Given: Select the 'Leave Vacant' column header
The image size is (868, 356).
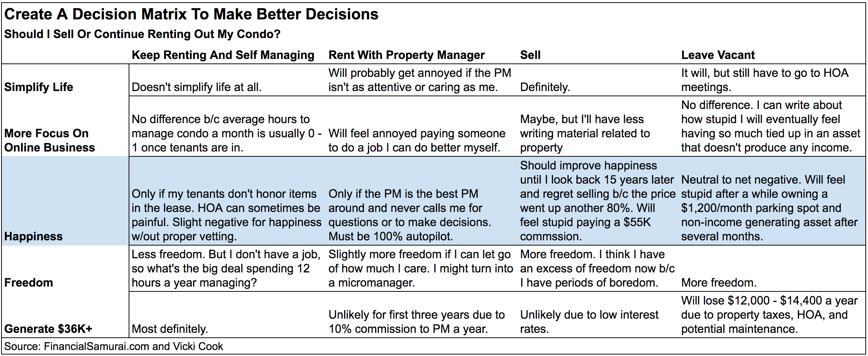Looking at the screenshot, I should [x=718, y=55].
